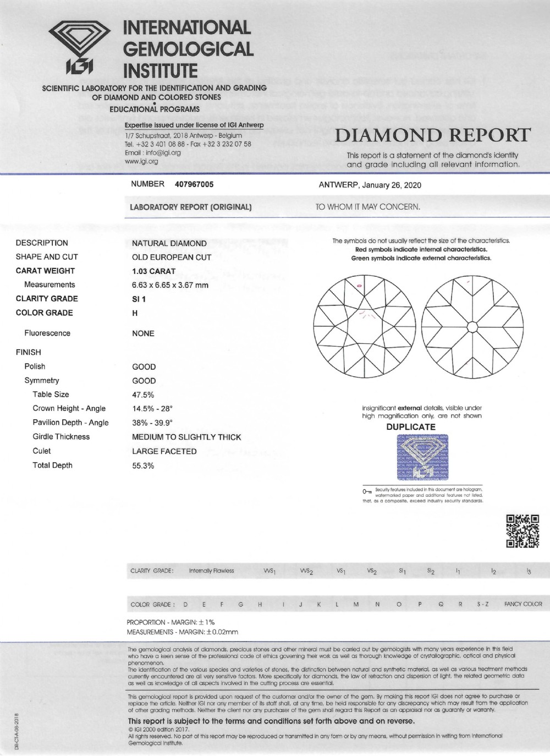This screenshot has height=756, width=550.
Task: Click I3 on the clarity scale
Action: pyautogui.click(x=529, y=572)
